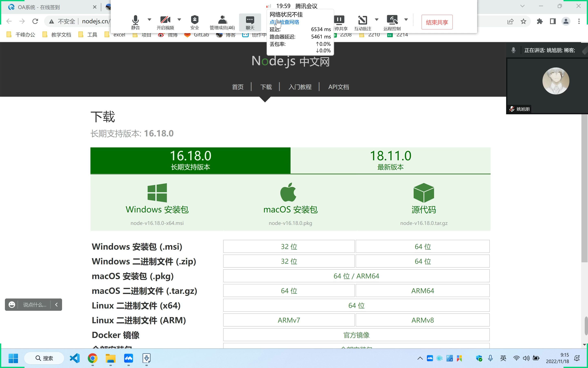The height and width of the screenshot is (368, 588).
Task: Open the 2214 bookmark
Action: pos(398,35)
